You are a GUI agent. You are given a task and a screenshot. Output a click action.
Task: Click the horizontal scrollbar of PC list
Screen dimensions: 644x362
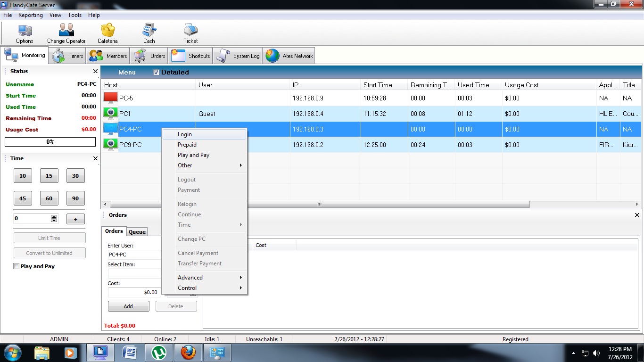coord(320,205)
